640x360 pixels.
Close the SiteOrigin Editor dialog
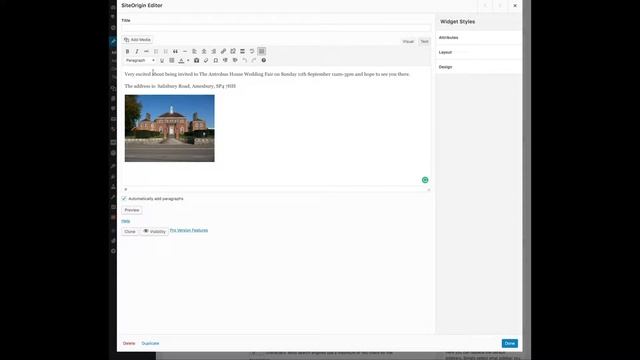(515, 6)
